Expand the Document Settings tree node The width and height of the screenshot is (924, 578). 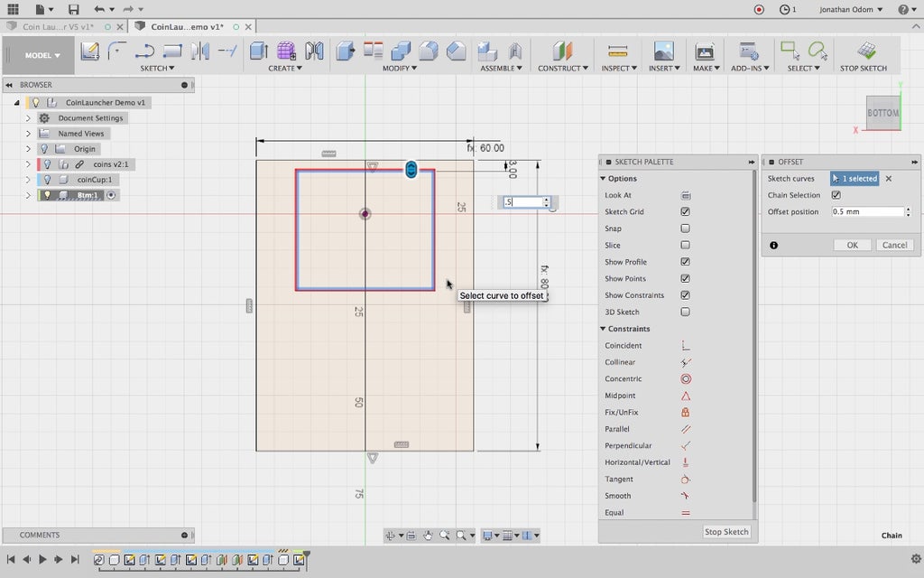coord(28,118)
